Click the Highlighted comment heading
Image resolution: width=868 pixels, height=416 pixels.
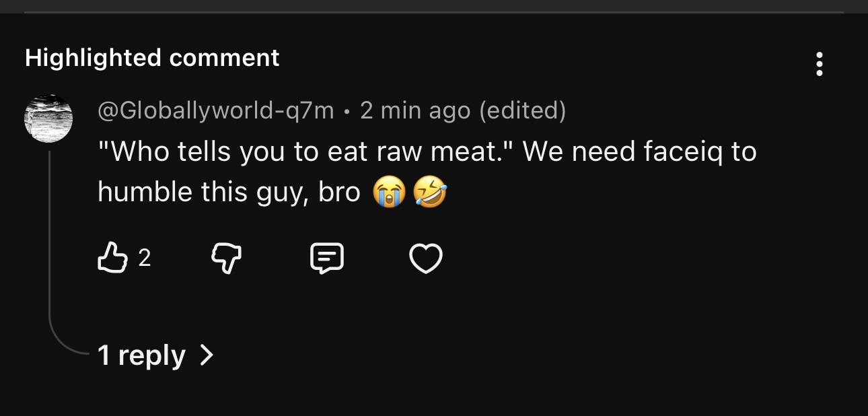(152, 58)
